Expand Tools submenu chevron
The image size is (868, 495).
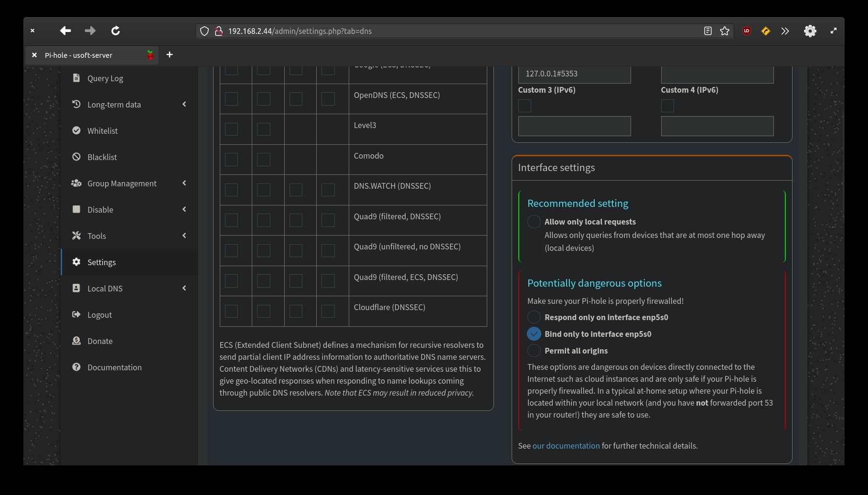pyautogui.click(x=184, y=236)
